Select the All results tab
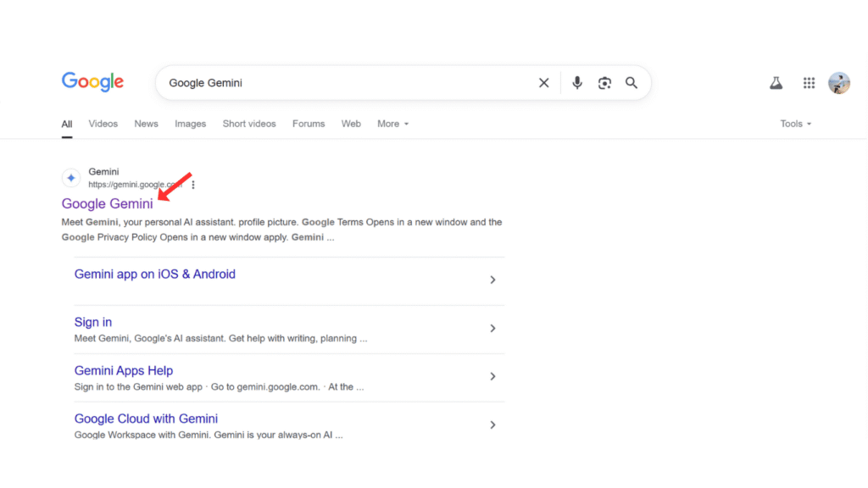 [67, 124]
